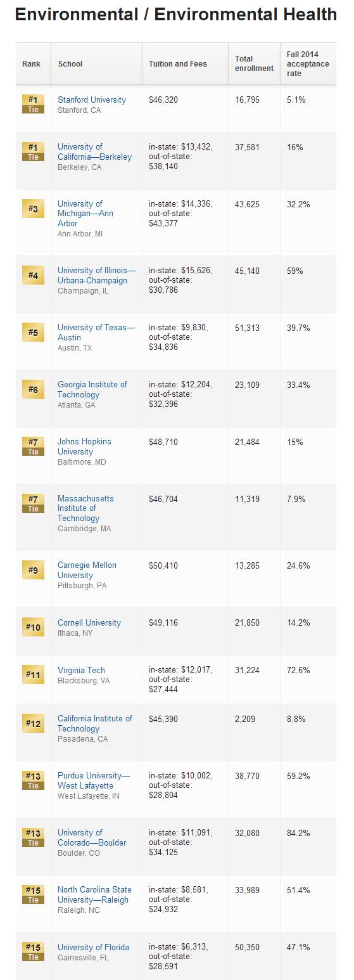Click the #11 rank badge for Virginia Tech

34,675
